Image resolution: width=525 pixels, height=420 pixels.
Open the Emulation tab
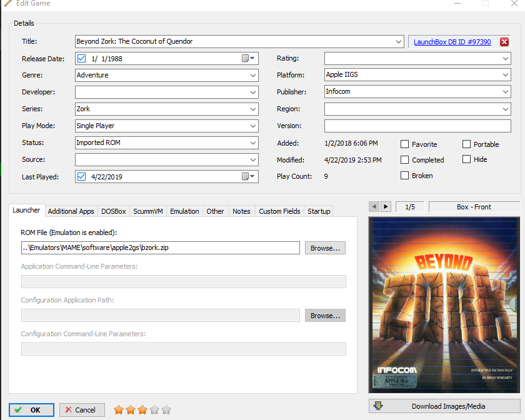click(184, 211)
